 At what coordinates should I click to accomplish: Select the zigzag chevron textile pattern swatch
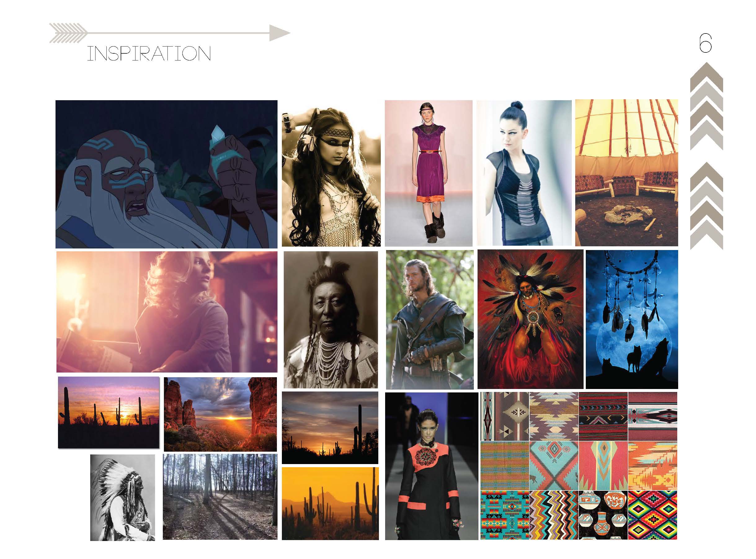coord(554,515)
